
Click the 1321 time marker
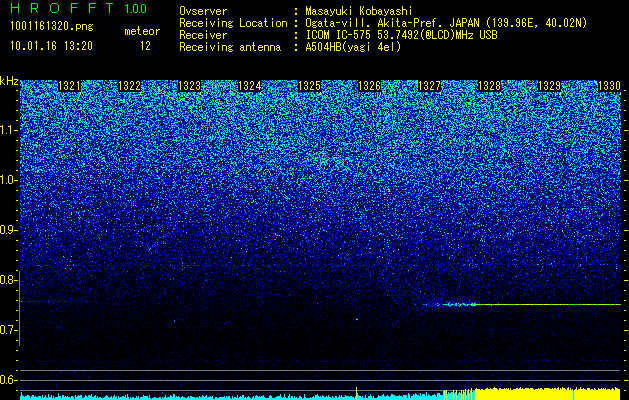(x=69, y=86)
